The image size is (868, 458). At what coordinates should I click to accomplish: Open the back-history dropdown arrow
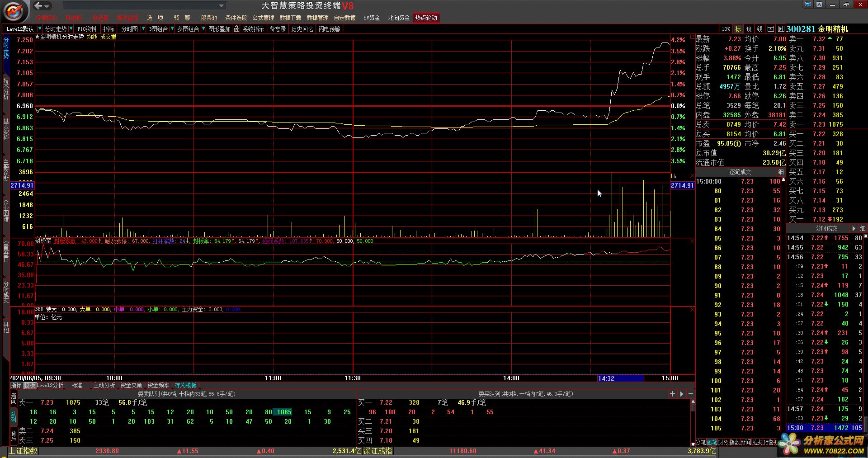47,6
